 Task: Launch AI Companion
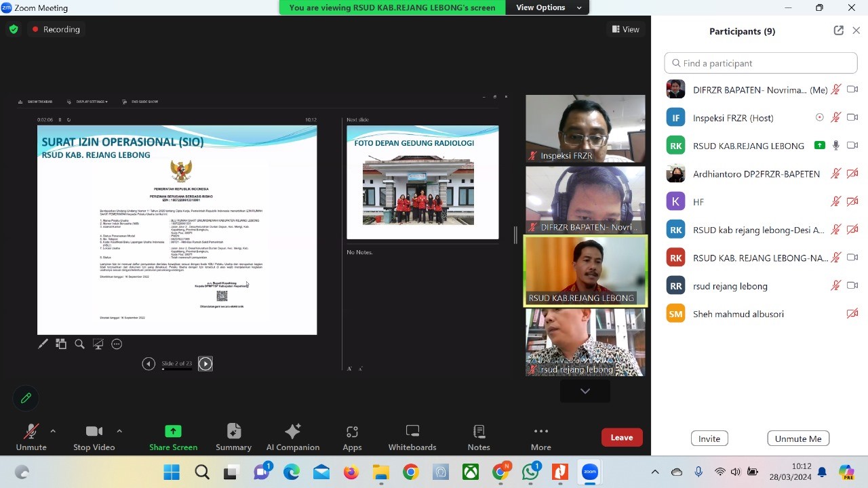pos(293,437)
